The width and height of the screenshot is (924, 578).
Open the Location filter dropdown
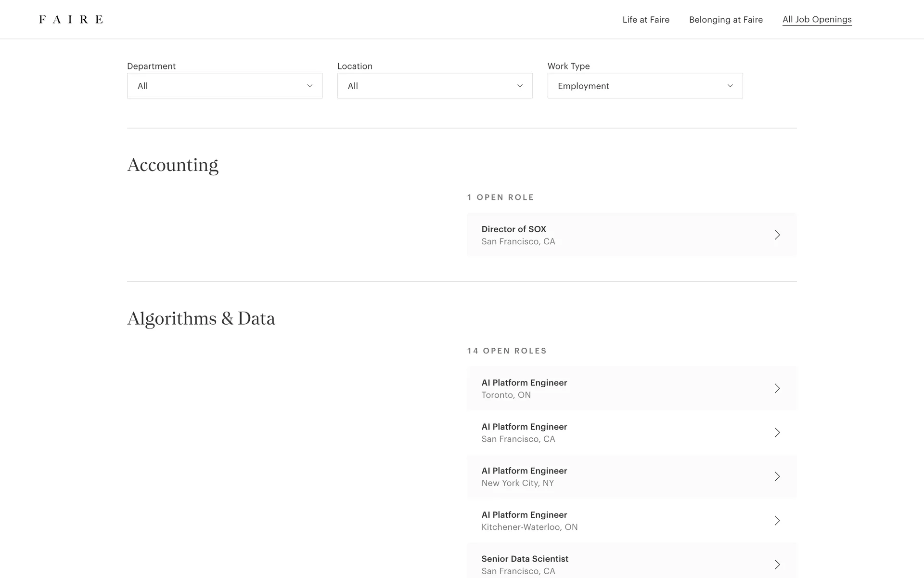coord(435,86)
